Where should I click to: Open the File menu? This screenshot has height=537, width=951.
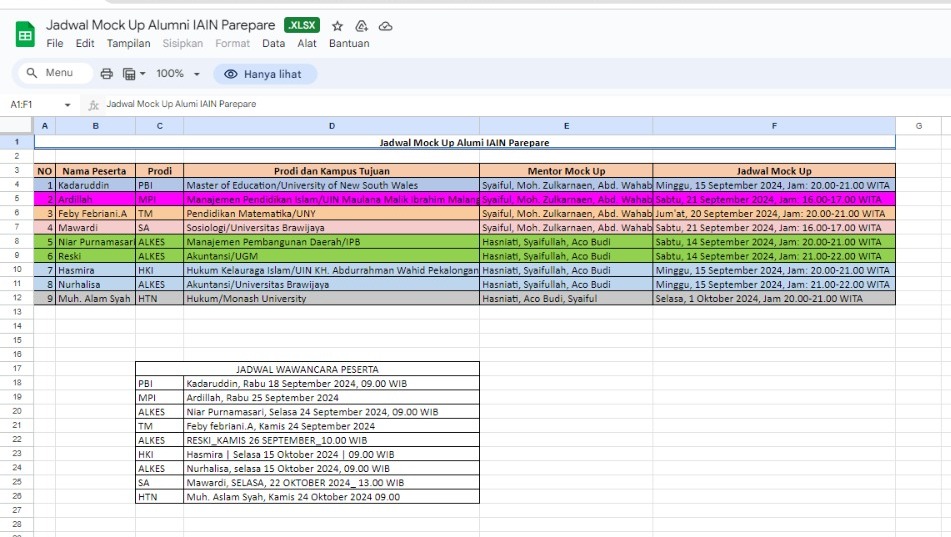click(55, 44)
